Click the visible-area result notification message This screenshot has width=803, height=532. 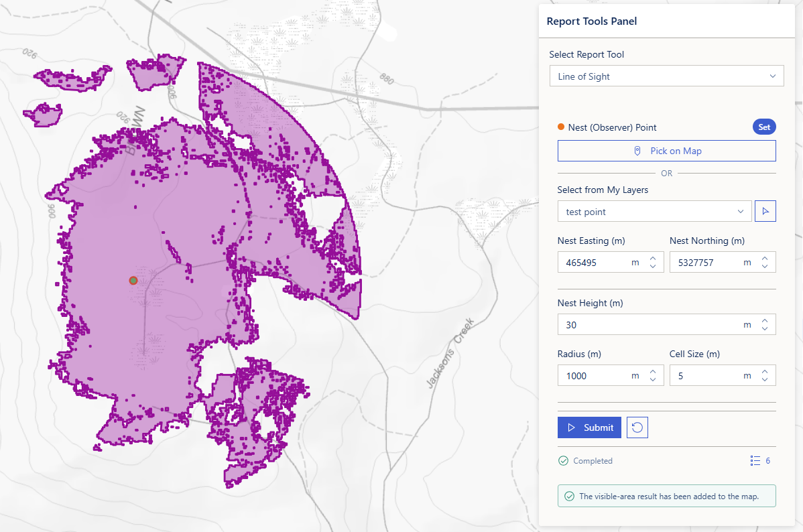(666, 496)
